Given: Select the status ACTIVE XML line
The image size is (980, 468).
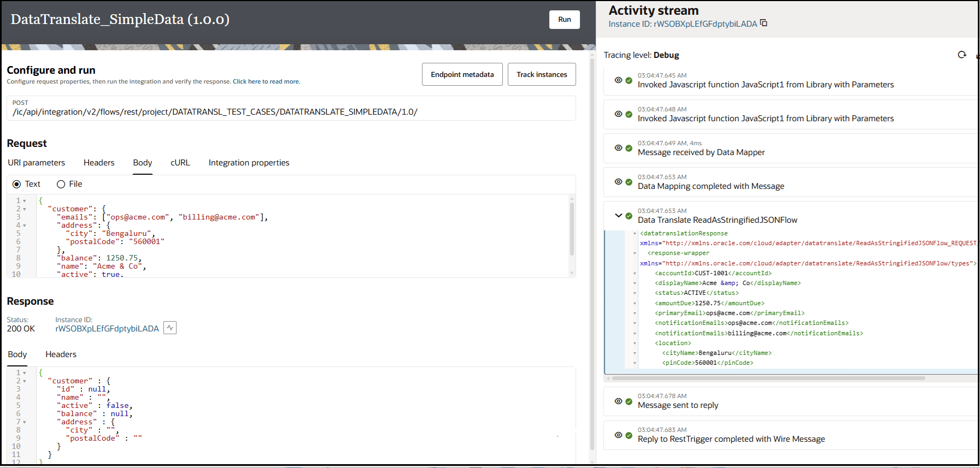Looking at the screenshot, I should click(x=696, y=293).
